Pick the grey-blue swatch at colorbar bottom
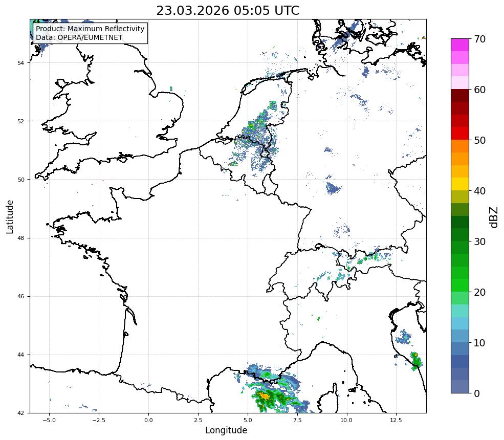 coord(460,387)
